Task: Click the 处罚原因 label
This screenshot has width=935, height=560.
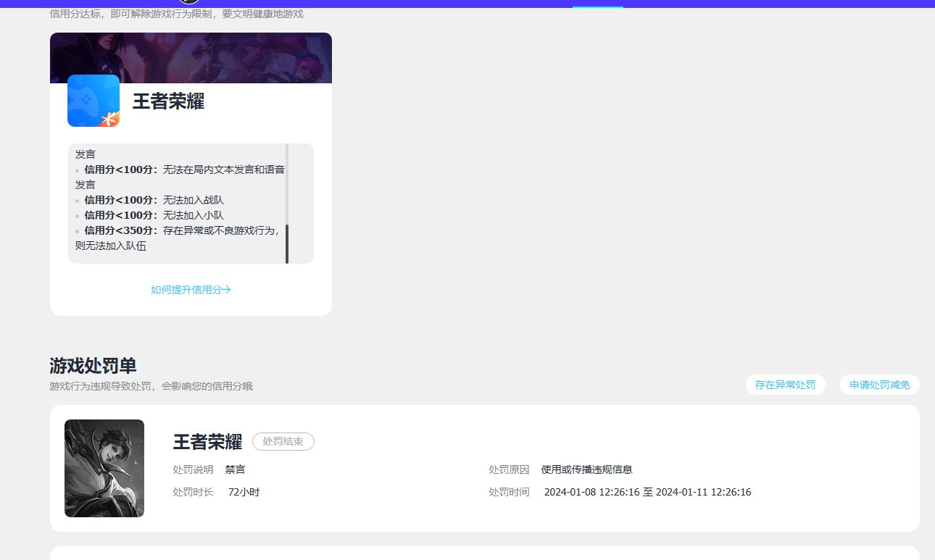Action: pos(509,469)
